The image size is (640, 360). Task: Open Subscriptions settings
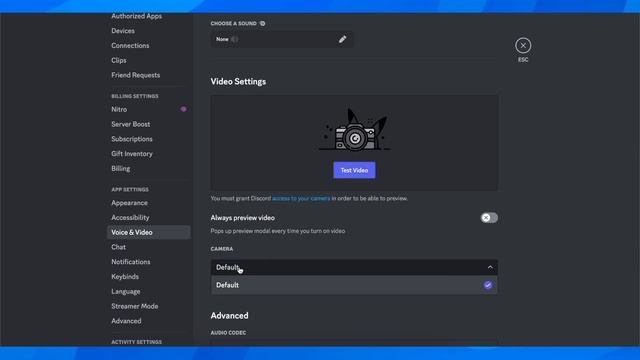click(132, 139)
